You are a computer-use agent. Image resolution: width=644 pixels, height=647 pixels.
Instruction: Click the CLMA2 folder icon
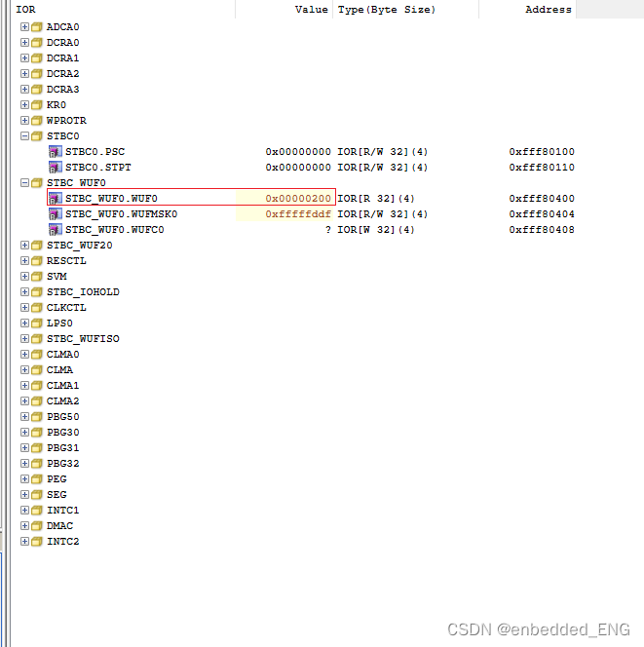coord(37,401)
